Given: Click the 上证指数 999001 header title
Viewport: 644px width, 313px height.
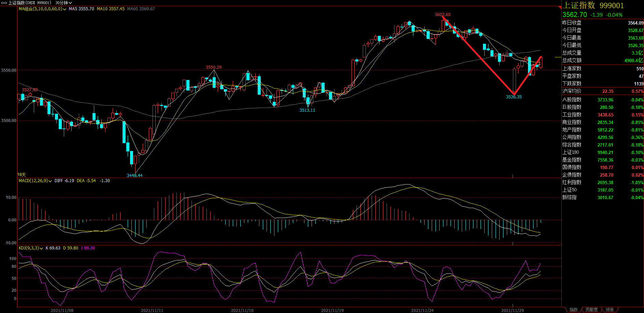Looking at the screenshot, I should pos(593,5).
